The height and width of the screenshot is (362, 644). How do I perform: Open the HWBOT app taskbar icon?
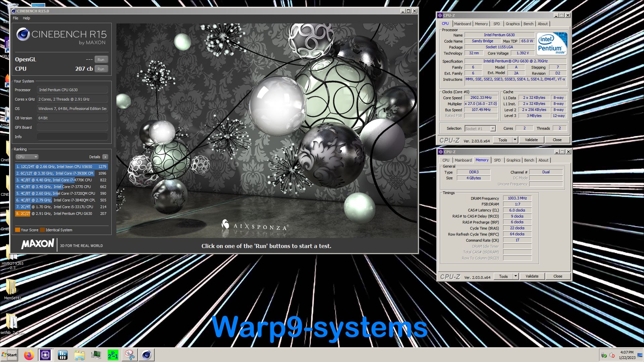(x=62, y=355)
